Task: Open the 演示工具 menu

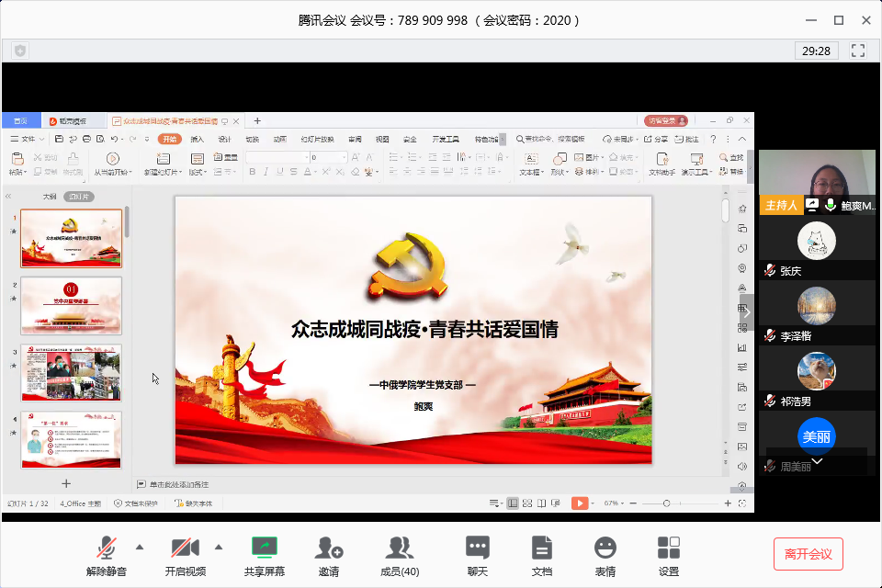Action: pyautogui.click(x=696, y=164)
